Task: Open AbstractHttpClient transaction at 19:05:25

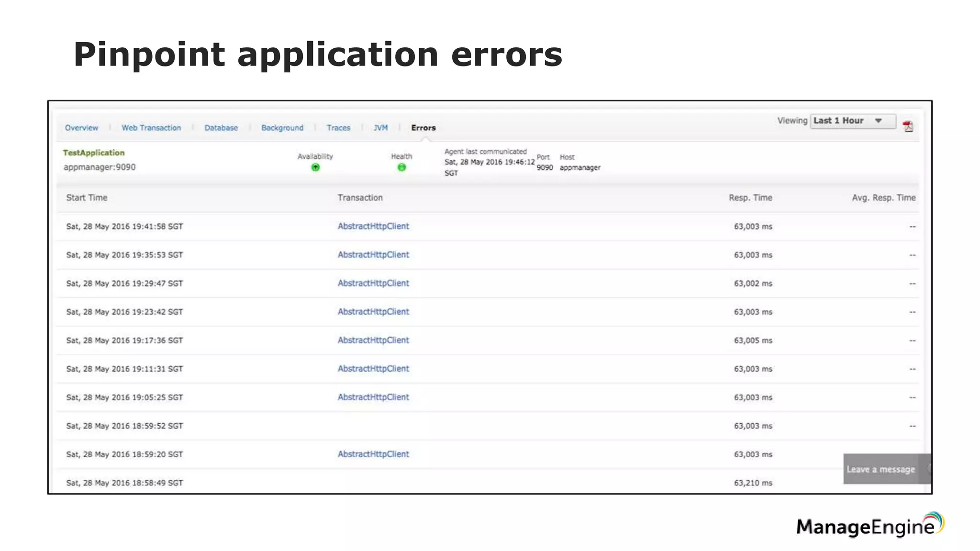Action: (x=373, y=397)
